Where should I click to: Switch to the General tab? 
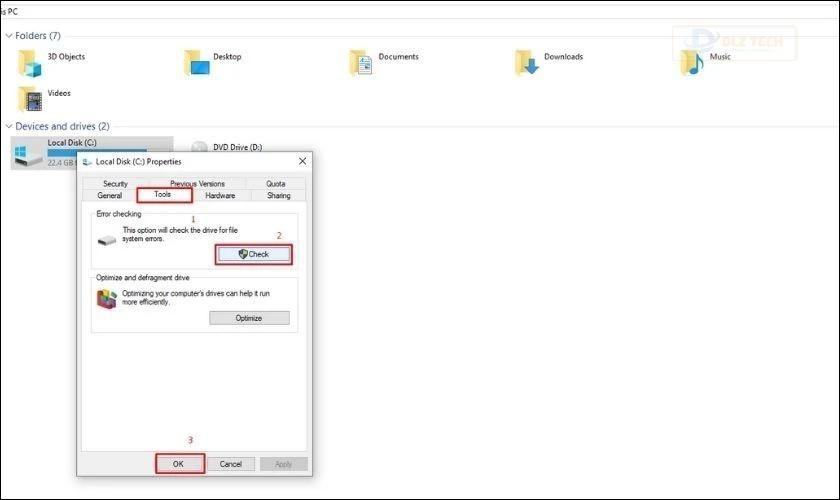point(109,196)
